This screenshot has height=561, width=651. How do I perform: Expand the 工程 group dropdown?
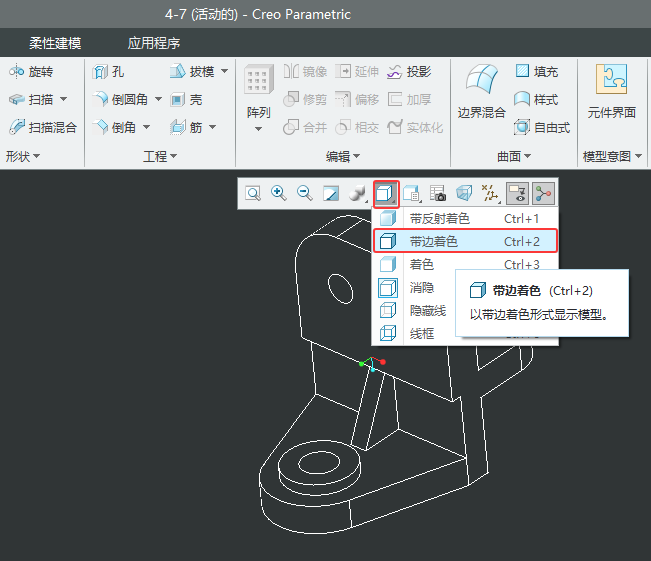tap(160, 157)
